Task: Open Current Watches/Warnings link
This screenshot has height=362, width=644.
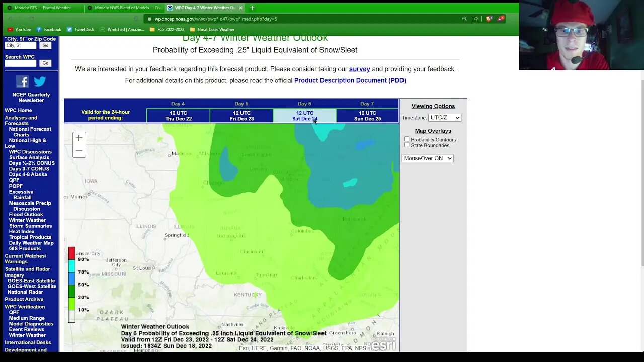Action: tap(26, 259)
